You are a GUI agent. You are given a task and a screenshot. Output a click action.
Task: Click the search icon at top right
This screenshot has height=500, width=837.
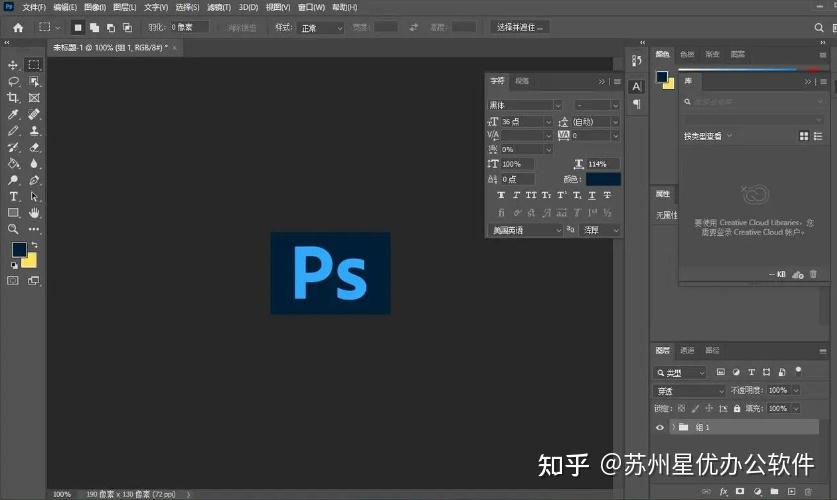pos(819,27)
